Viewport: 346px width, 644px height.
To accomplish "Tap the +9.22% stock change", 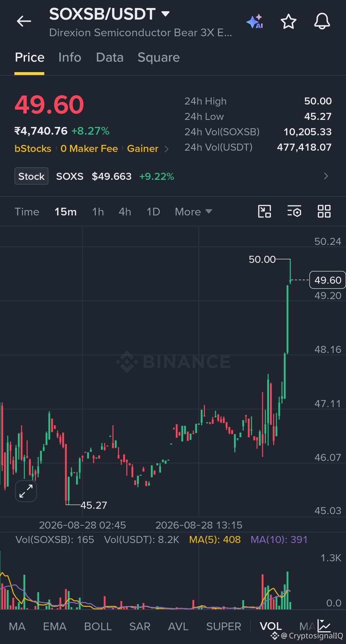I will (x=157, y=176).
